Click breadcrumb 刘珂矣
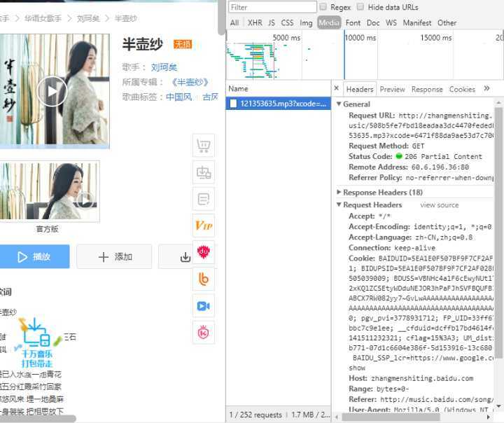 pyautogui.click(x=88, y=18)
